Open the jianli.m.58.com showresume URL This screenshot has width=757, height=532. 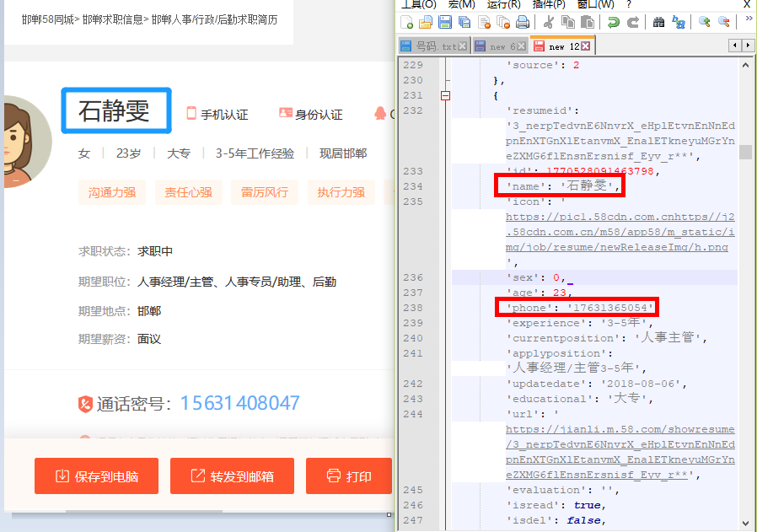tap(620, 452)
